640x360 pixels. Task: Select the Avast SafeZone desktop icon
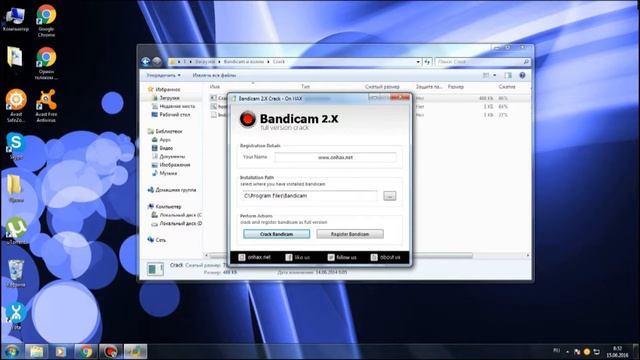[16, 105]
